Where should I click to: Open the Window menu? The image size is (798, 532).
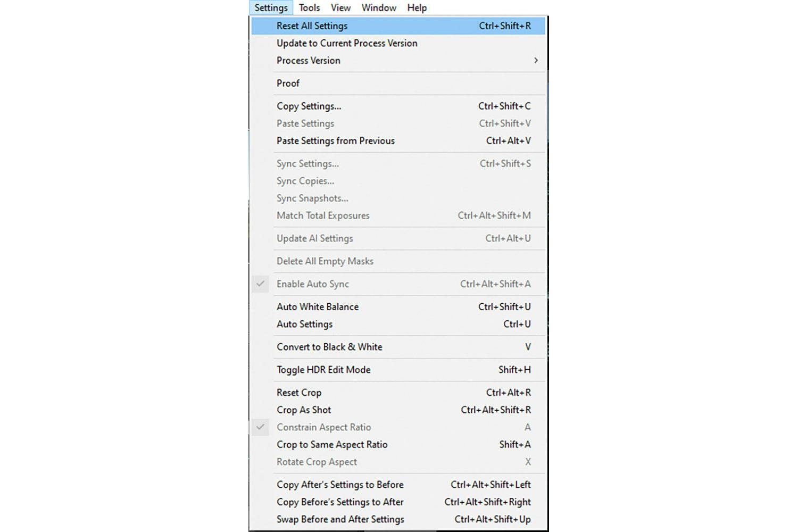tap(379, 7)
